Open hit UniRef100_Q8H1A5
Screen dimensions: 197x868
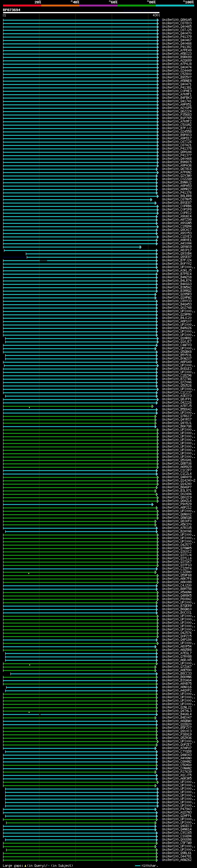click(x=177, y=20)
